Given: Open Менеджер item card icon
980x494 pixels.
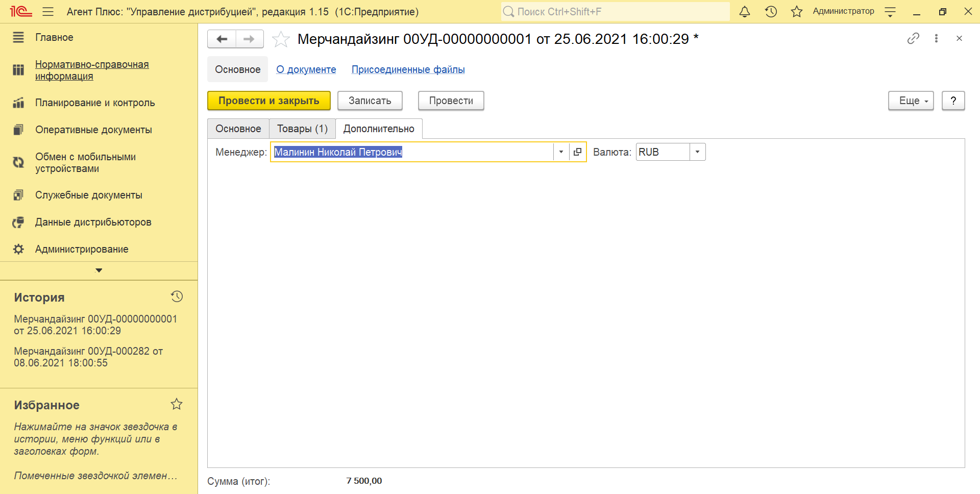Looking at the screenshot, I should [577, 152].
